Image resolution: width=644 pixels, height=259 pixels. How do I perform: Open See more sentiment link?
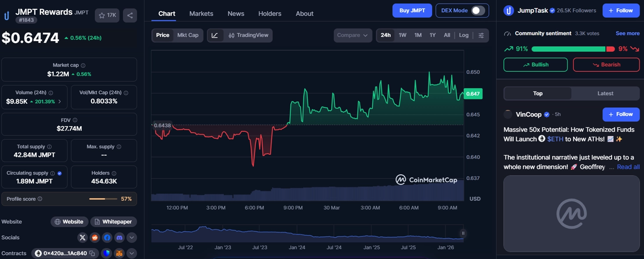click(x=627, y=33)
